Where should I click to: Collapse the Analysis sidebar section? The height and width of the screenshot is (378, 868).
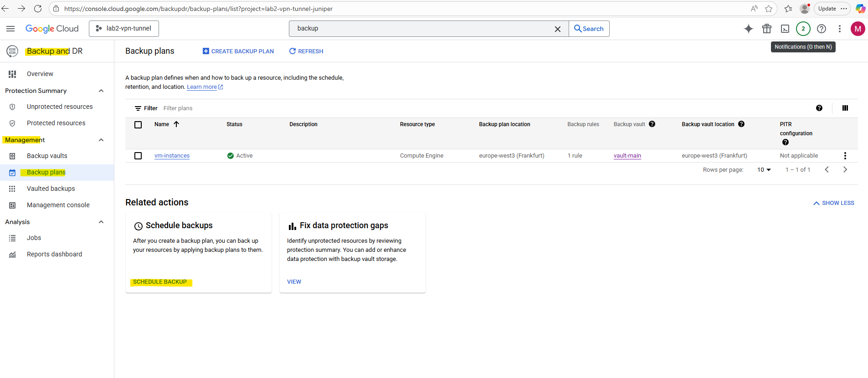(101, 222)
